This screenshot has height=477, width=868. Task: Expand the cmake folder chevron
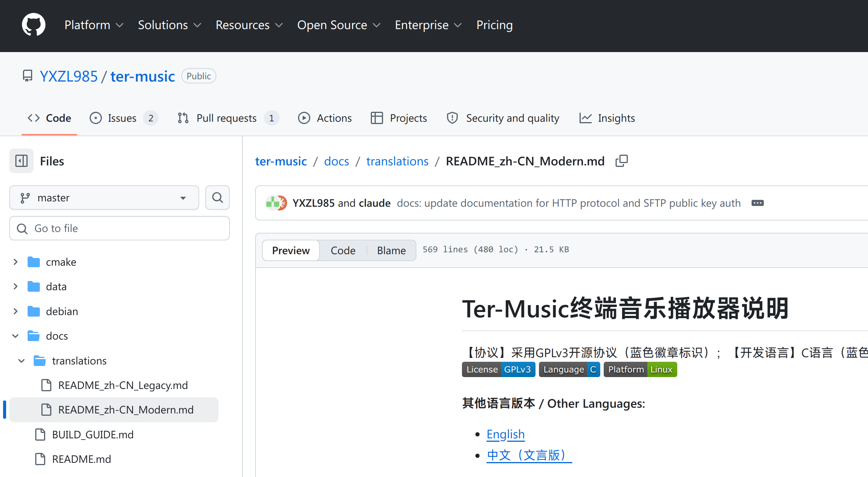[15, 262]
